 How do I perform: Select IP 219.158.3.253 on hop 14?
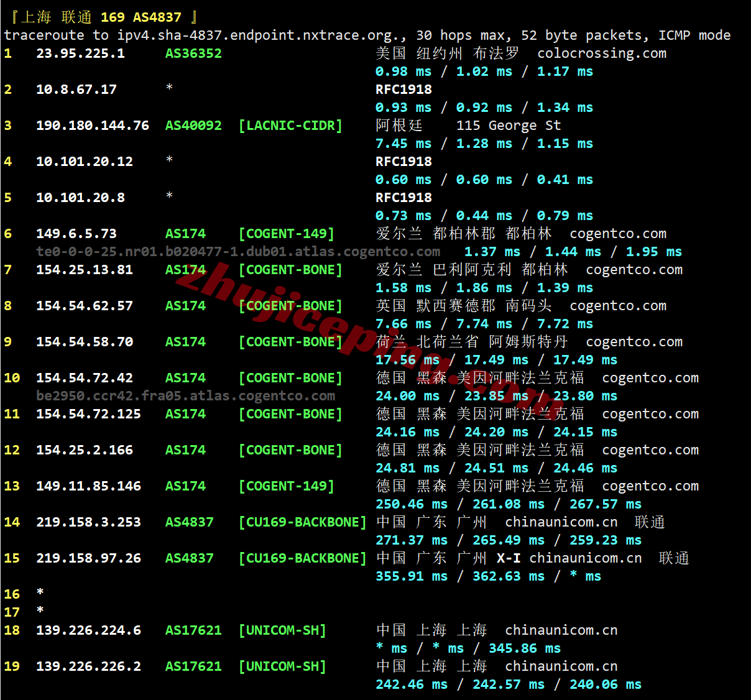[x=88, y=522]
